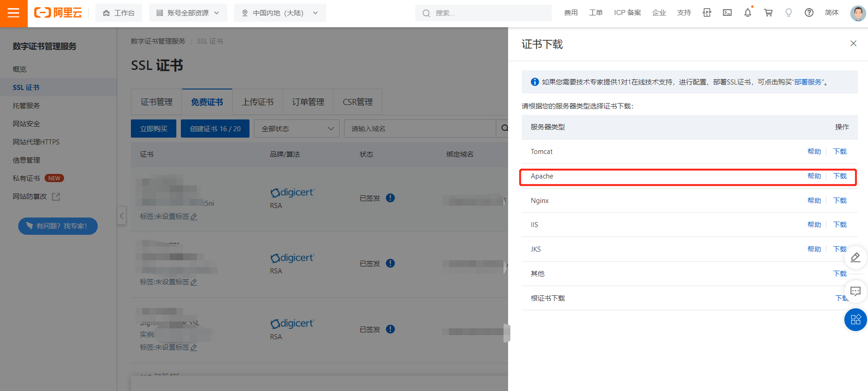
Task: Open the 费用 menu
Action: point(571,13)
